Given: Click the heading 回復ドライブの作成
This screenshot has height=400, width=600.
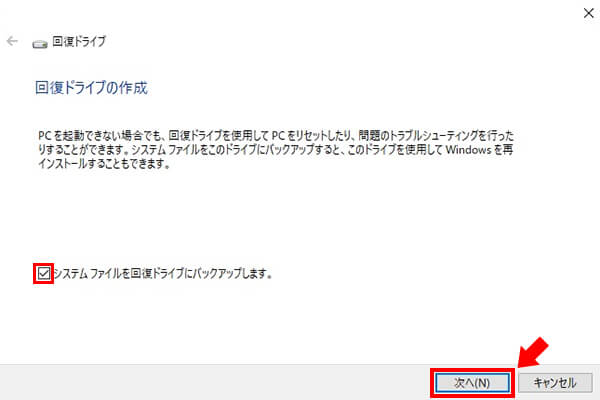Looking at the screenshot, I should pyautogui.click(x=91, y=88).
